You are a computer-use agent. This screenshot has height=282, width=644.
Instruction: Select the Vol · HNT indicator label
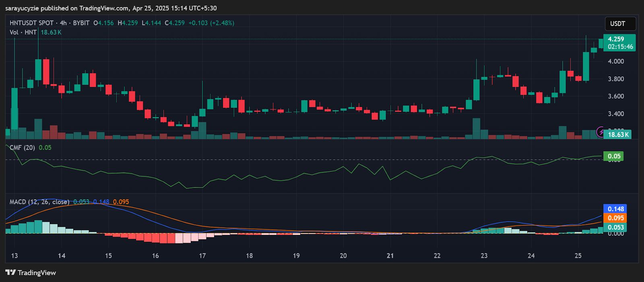click(23, 32)
